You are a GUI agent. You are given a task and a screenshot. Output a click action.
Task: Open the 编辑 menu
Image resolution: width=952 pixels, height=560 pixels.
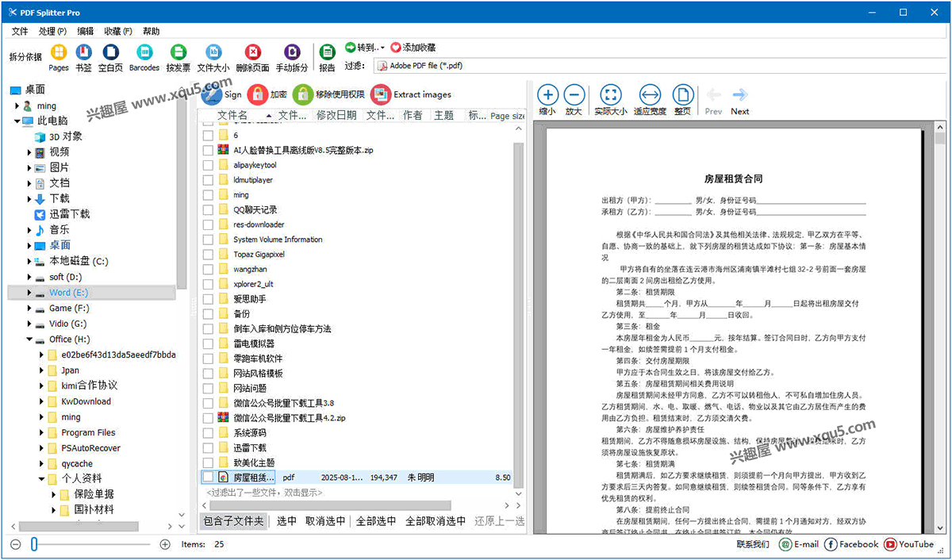pyautogui.click(x=85, y=31)
